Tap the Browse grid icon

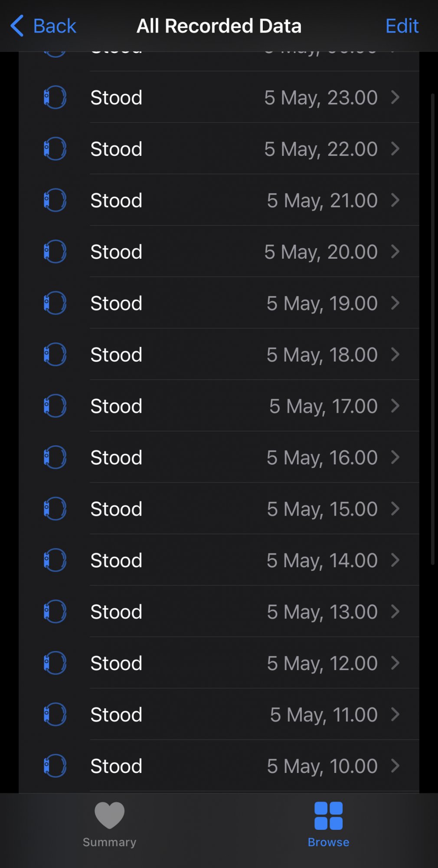tap(329, 816)
